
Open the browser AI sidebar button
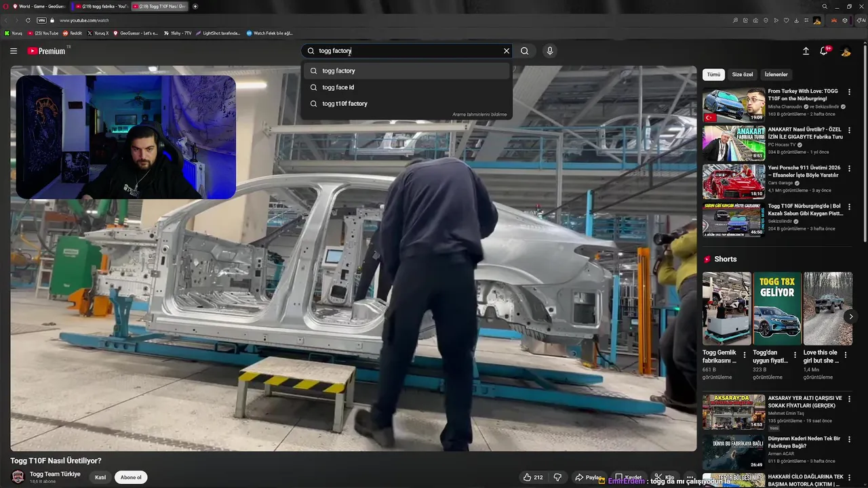coord(861,20)
